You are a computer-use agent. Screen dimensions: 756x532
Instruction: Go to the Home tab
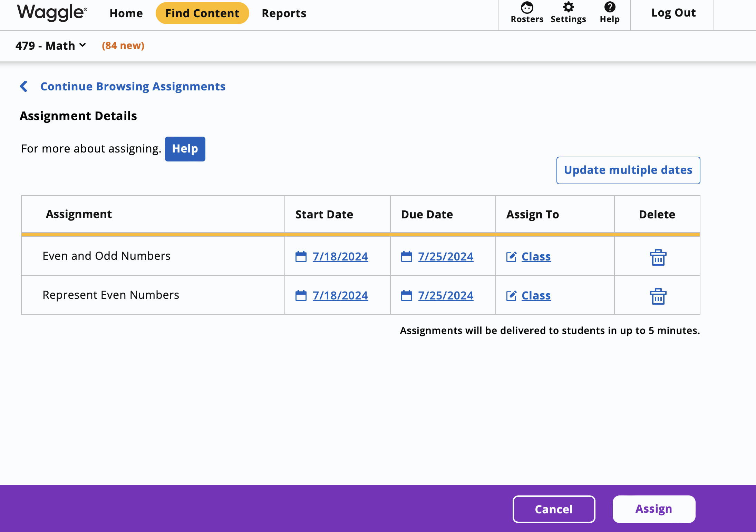tap(126, 13)
